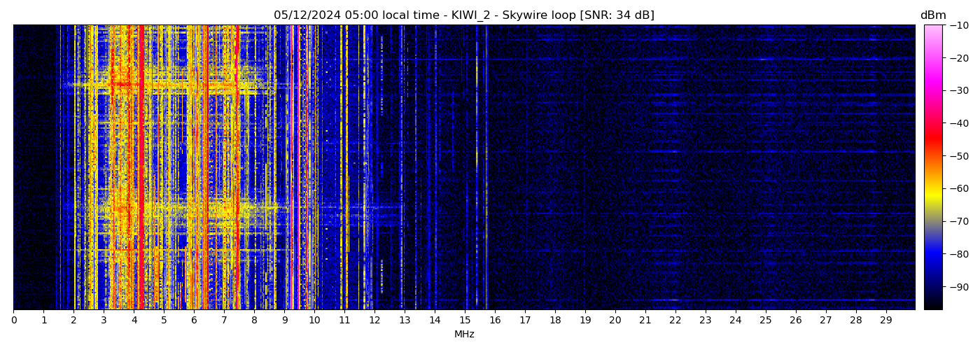
Task: Click the red vertical signal near 7.4 MHz
Action: 237,168
